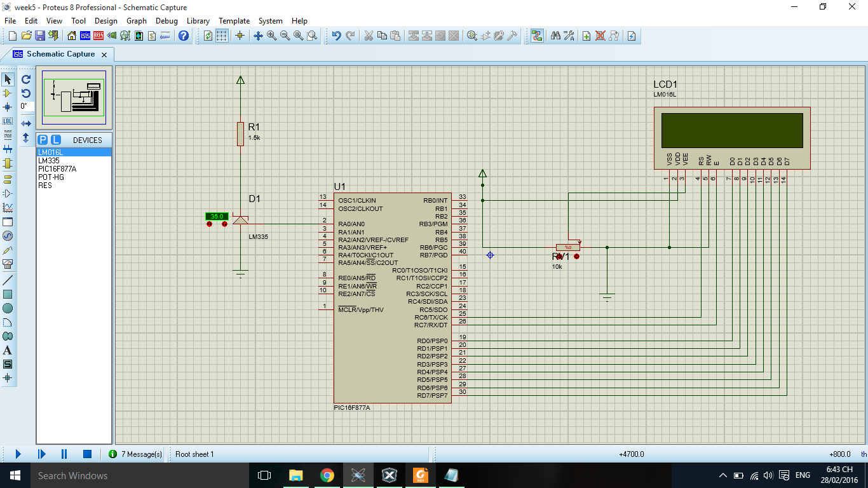Open the Help question mark icon
The height and width of the screenshot is (488, 868).
[x=184, y=36]
